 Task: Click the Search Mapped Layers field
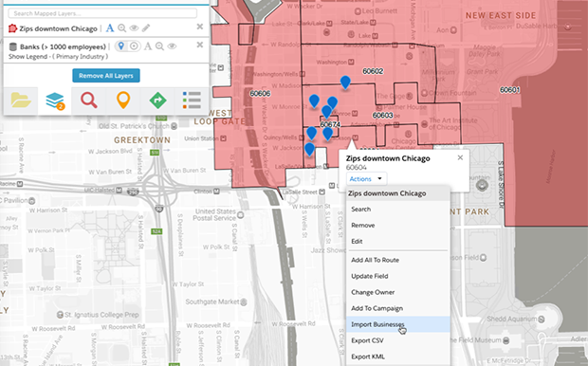tap(102, 13)
